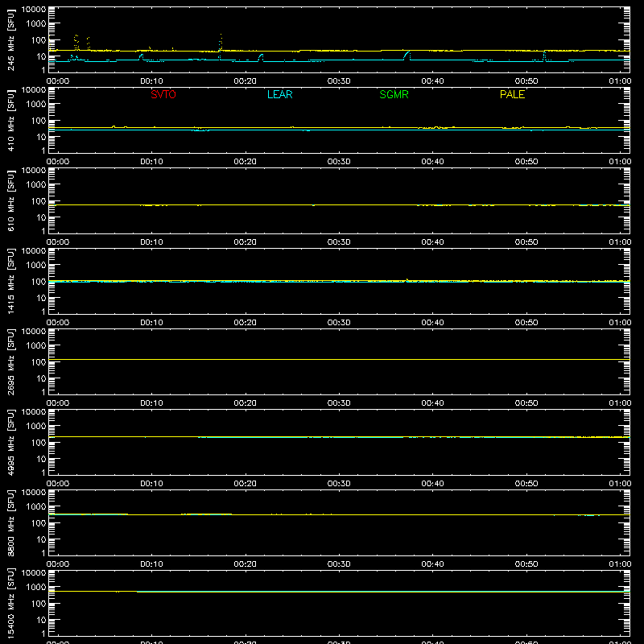This screenshot has width=644, height=644.
Task: Click 00:40 time label under 610 MHz plot
Action: [432, 242]
